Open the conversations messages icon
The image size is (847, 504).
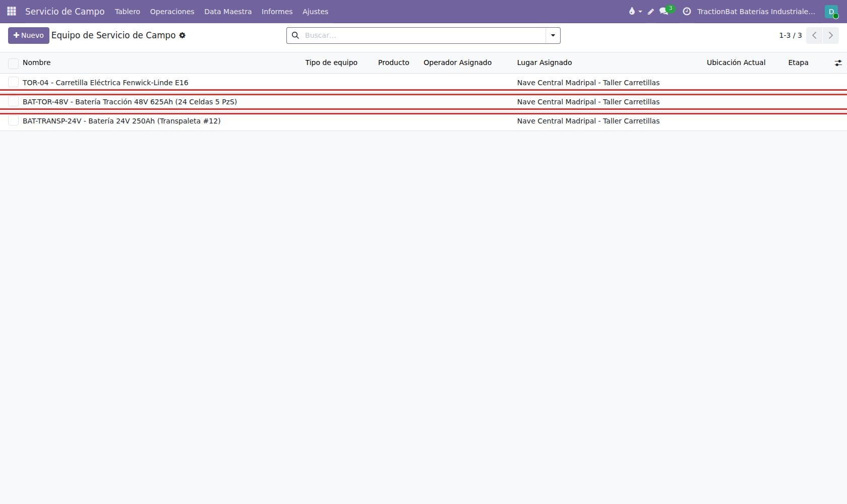click(664, 11)
